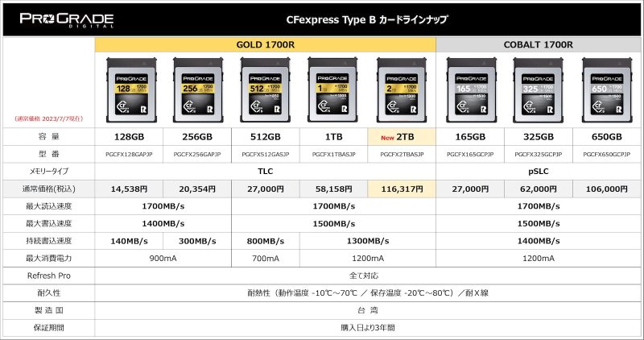The width and height of the screenshot is (644, 340).
Task: Click the 512GB Gold card image
Action: tap(266, 89)
